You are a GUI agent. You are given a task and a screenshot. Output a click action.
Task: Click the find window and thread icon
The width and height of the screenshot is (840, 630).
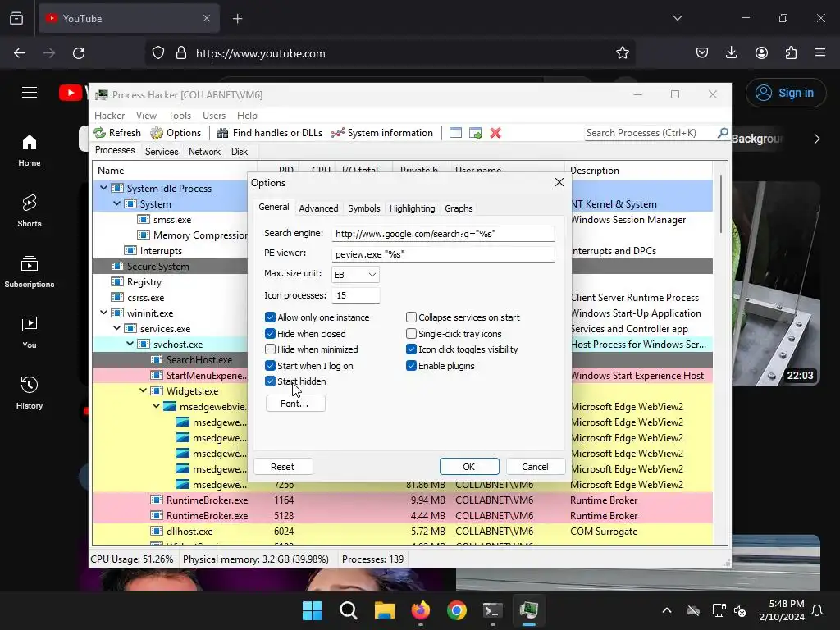pyautogui.click(x=475, y=133)
